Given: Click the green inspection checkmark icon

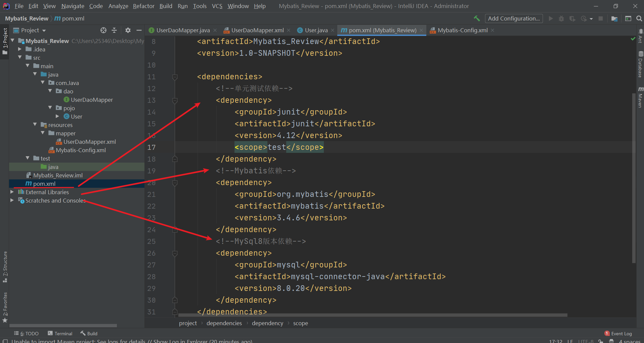Looking at the screenshot, I should (633, 39).
